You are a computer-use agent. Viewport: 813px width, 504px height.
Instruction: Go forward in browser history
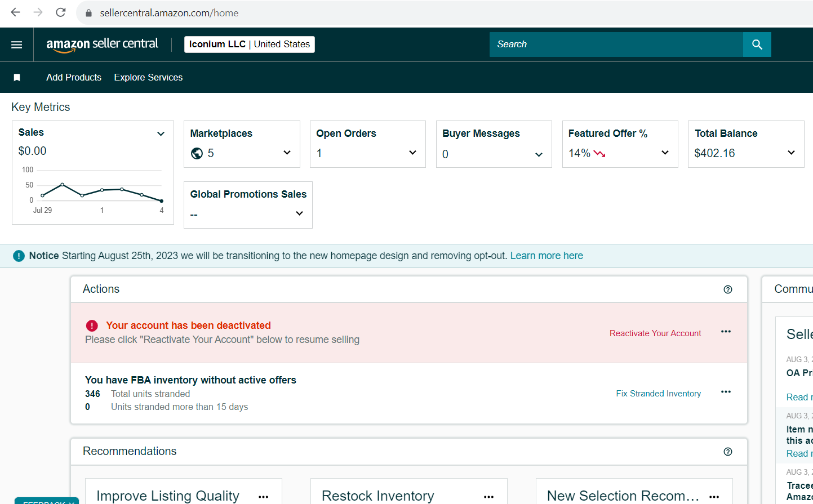pos(38,12)
